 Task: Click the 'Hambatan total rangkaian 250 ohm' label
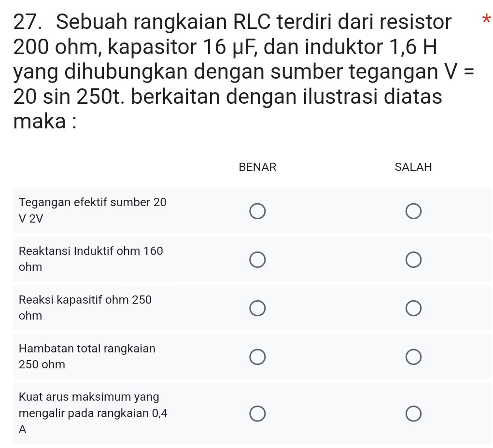coord(87,356)
